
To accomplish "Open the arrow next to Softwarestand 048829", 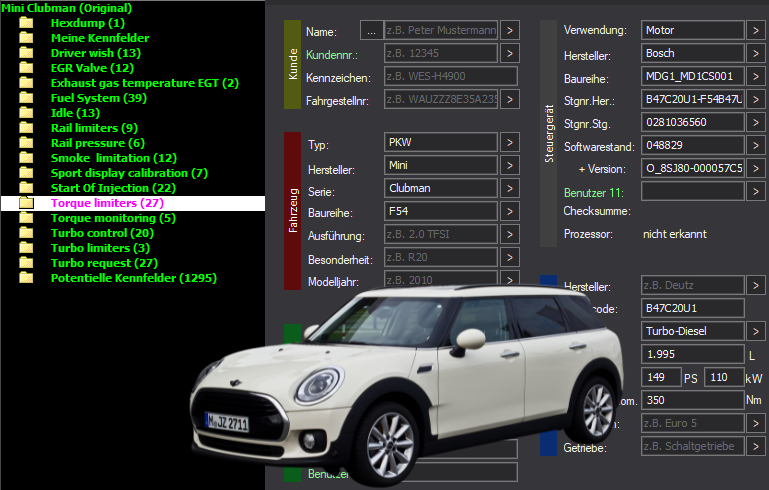I will pos(756,145).
